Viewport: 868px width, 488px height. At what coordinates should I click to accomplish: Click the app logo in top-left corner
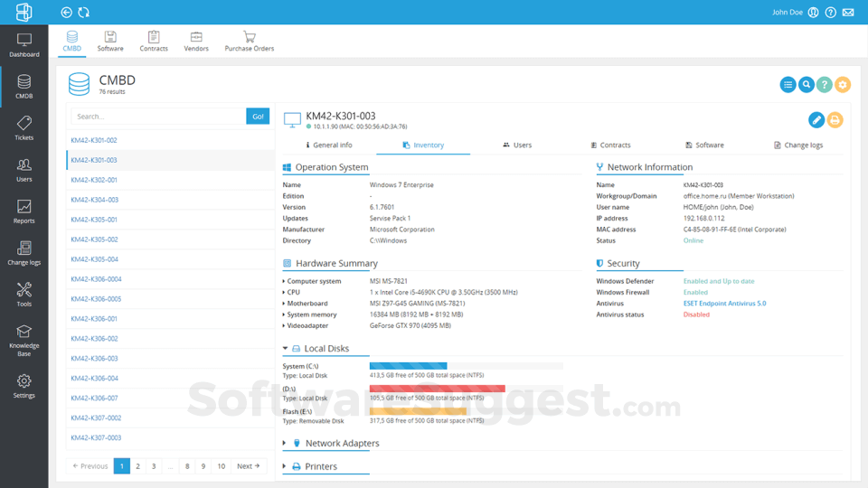tap(24, 12)
